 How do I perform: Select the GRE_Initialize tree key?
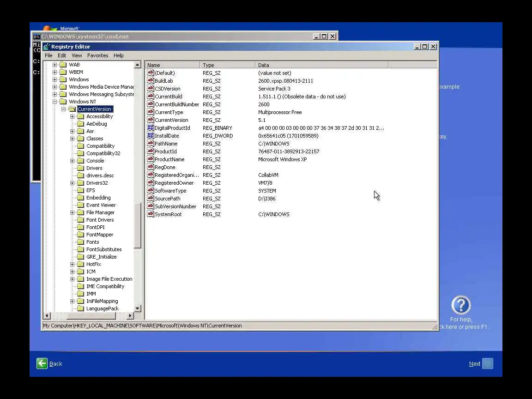(101, 257)
